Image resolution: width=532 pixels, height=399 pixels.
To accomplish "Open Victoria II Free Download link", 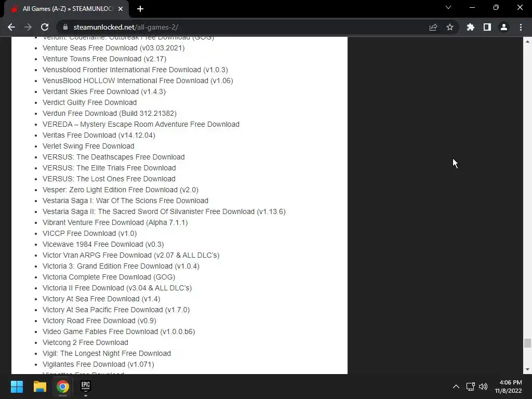I will point(117,288).
